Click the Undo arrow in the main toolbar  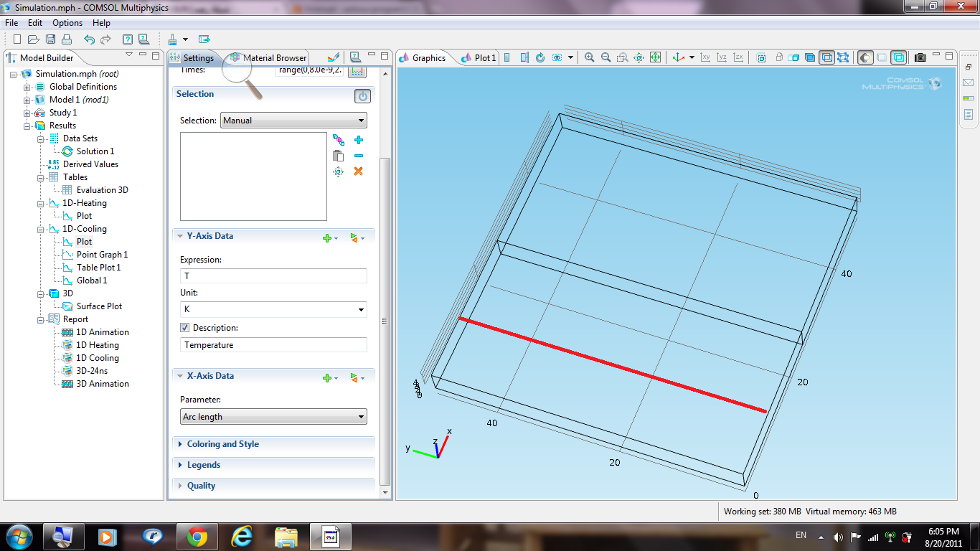[89, 39]
